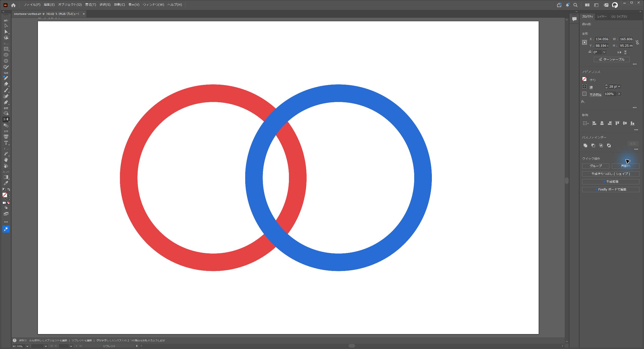Select the Pencil drawing tool

pos(6,78)
